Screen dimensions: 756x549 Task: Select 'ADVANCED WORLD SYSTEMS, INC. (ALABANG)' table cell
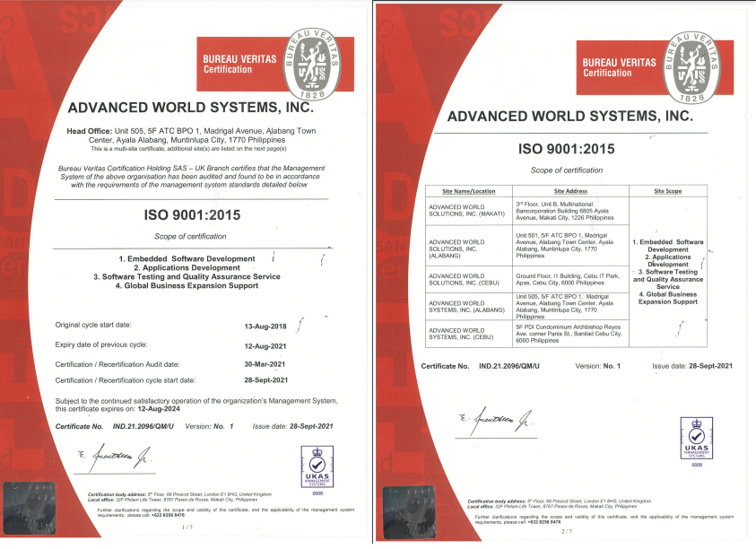tap(469, 306)
